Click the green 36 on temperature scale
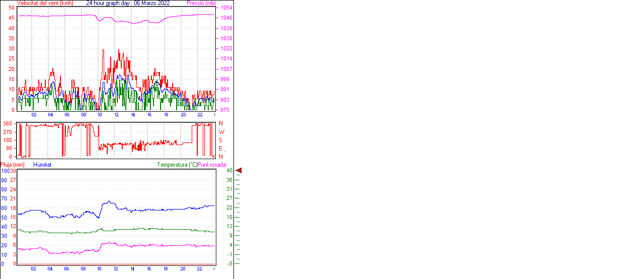Screen dimensions: 644x279 (x=229, y=180)
